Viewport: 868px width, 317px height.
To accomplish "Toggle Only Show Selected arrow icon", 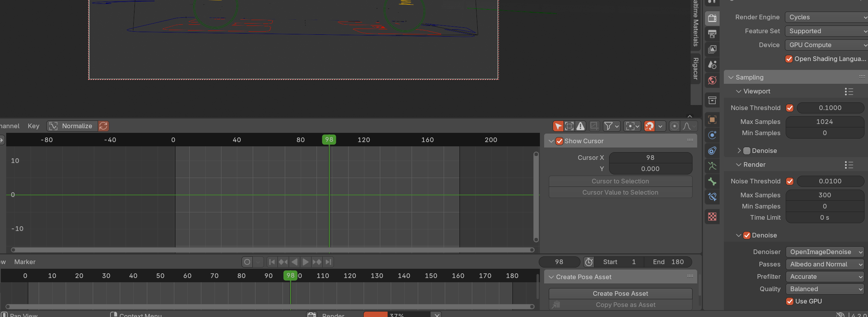I will 558,126.
